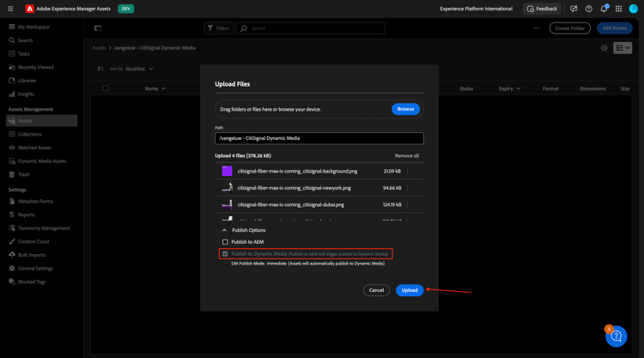Enable the Publish to AEM checkbox
Image resolution: width=644 pixels, height=358 pixels.
tap(225, 242)
